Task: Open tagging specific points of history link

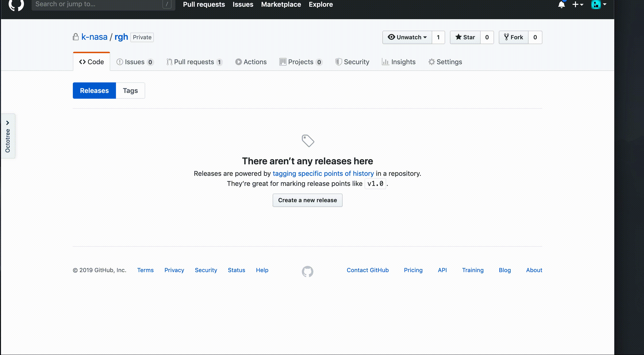Action: pos(323,173)
